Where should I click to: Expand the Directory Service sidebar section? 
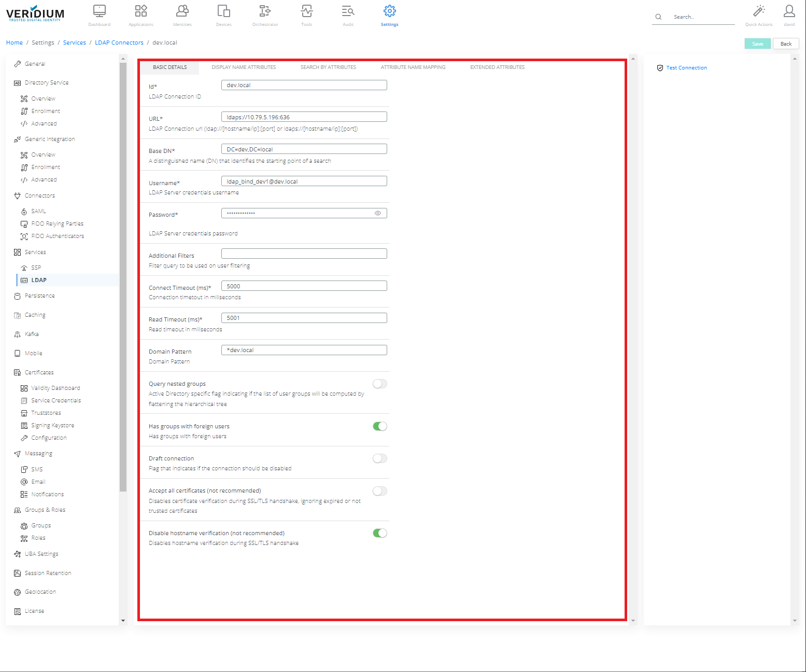[x=47, y=83]
